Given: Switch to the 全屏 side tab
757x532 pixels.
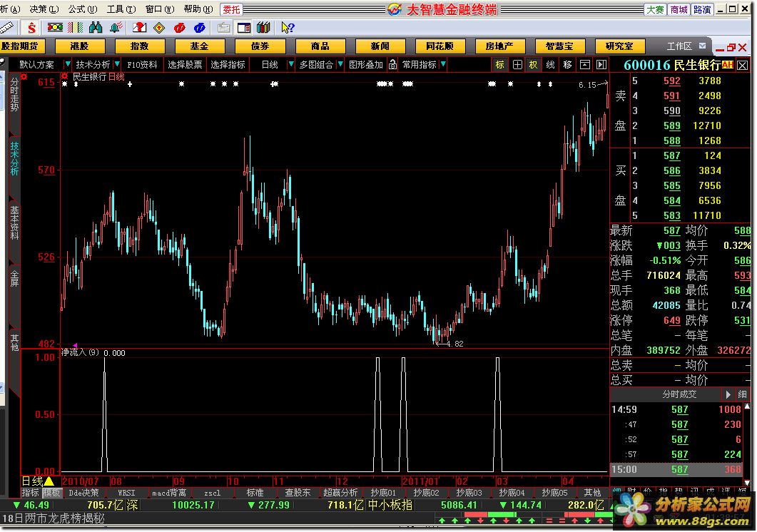Looking at the screenshot, I should click(x=14, y=280).
